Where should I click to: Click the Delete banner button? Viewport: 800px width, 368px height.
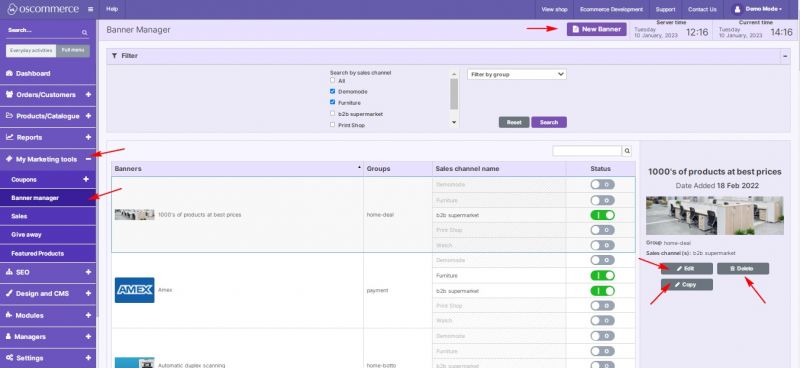743,268
